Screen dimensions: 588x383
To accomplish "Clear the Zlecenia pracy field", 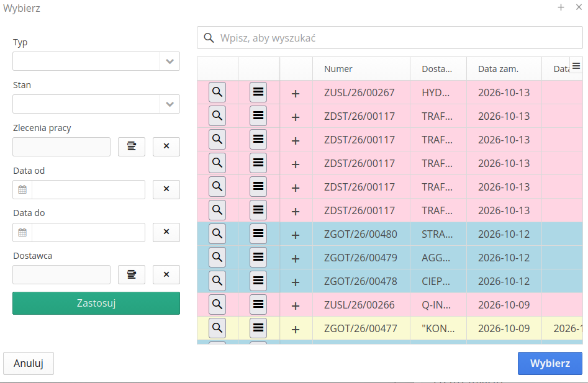I will [166, 146].
